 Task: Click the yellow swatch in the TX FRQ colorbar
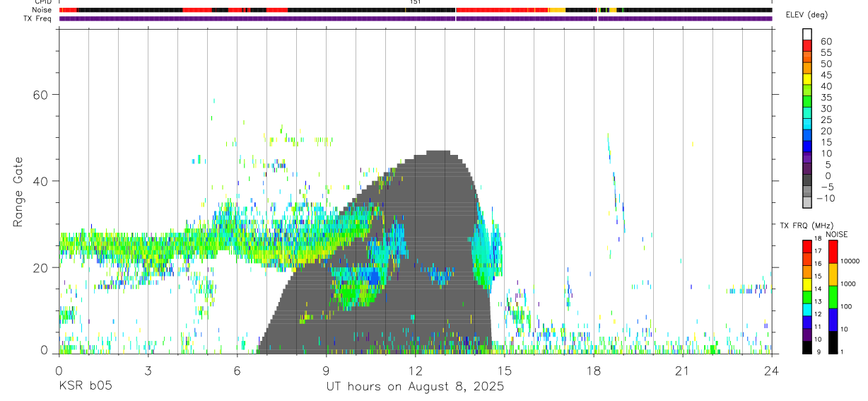(x=807, y=284)
